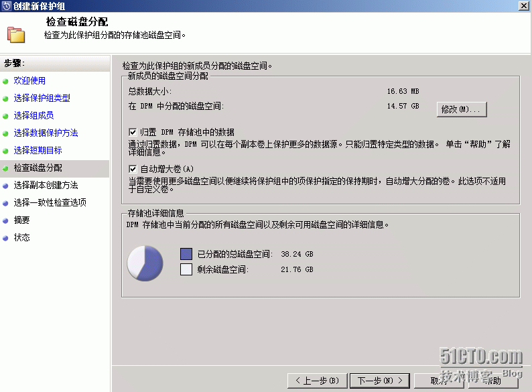The image size is (532, 392).
Task: Click the 修改(M)... button
Action: [462, 110]
